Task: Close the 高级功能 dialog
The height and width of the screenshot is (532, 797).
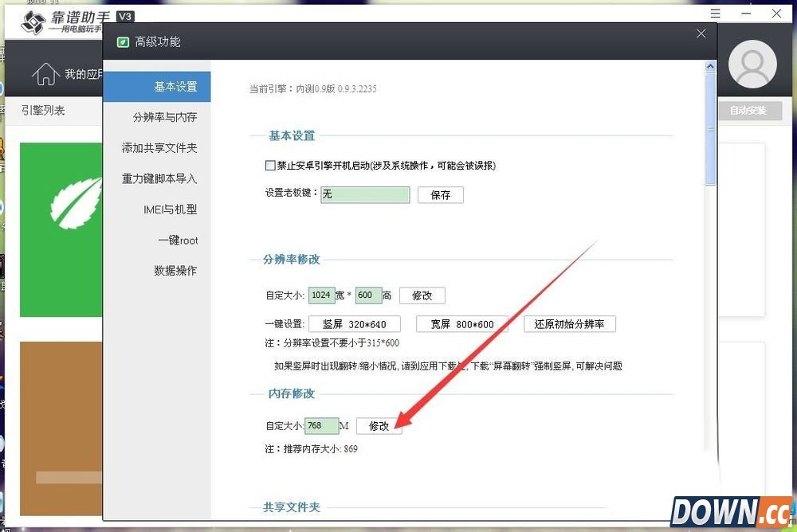Action: coord(701,33)
